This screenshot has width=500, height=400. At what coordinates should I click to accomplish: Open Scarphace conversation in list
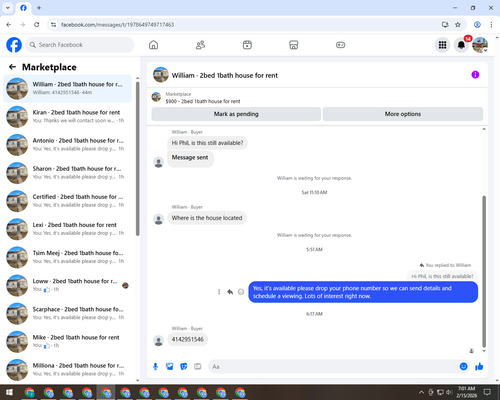67,314
